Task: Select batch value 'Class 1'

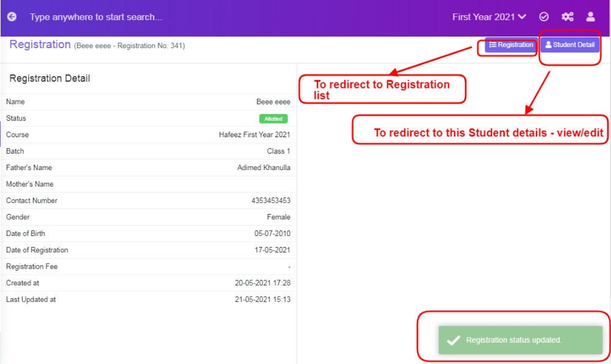Action: tap(278, 151)
